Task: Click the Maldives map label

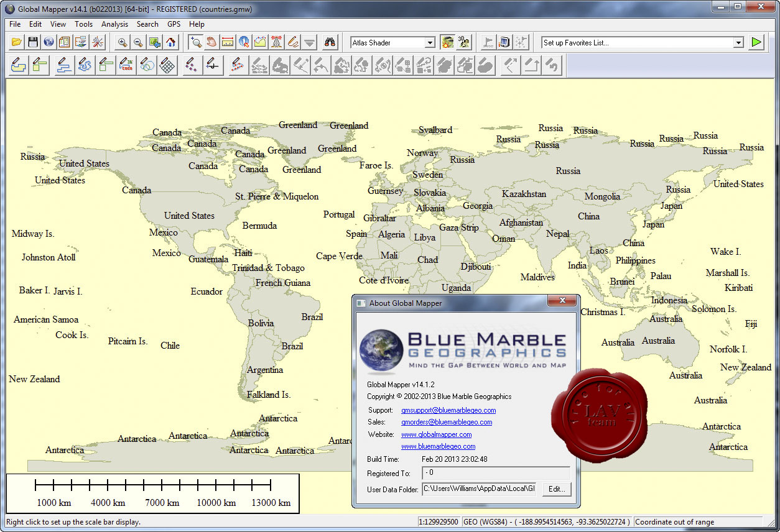Action: coord(537,277)
